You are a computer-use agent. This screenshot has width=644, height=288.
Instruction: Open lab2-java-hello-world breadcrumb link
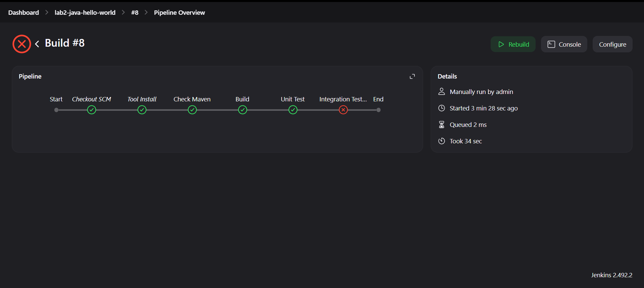click(85, 12)
